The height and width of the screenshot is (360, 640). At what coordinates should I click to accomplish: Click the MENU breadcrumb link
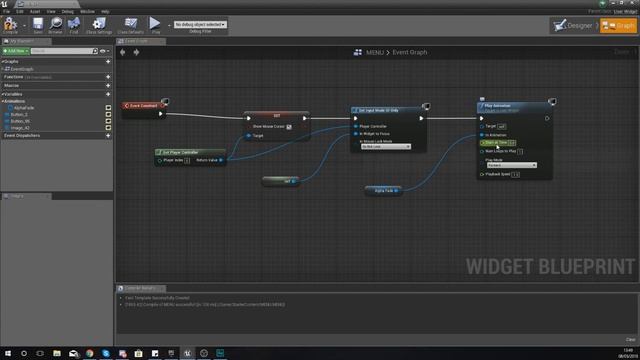tap(375, 52)
